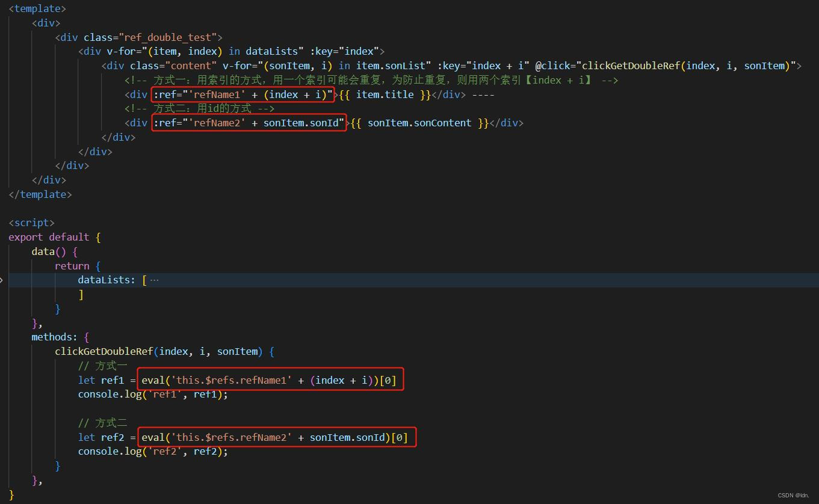819x504 pixels.
Task: Click console.log('ref2', ref2) line
Action: click(x=153, y=452)
